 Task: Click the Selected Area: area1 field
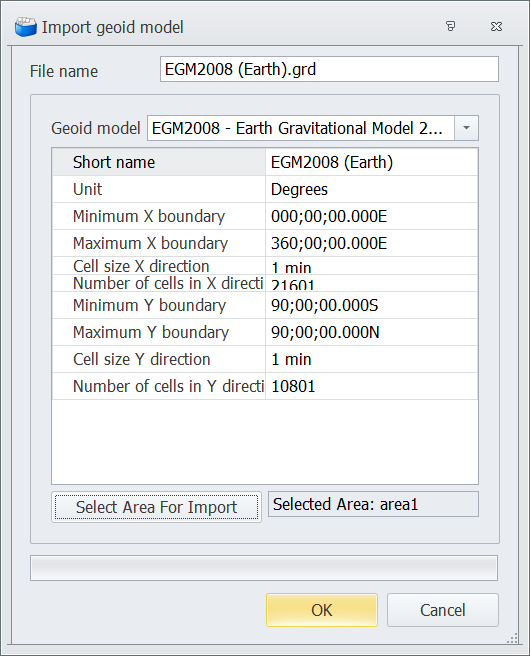click(373, 504)
